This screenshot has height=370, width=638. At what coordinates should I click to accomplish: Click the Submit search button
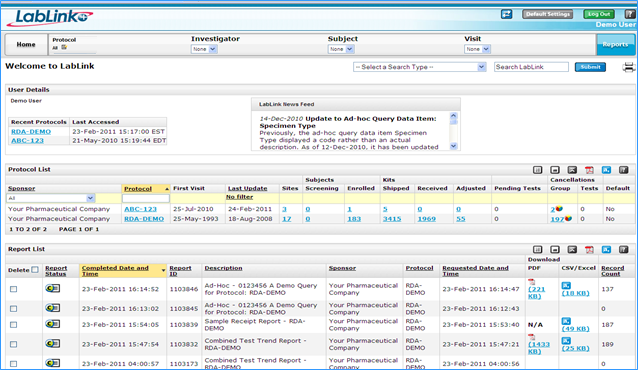590,67
